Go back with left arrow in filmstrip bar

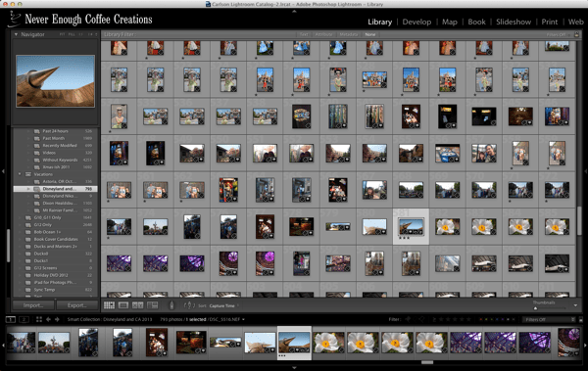coord(48,319)
